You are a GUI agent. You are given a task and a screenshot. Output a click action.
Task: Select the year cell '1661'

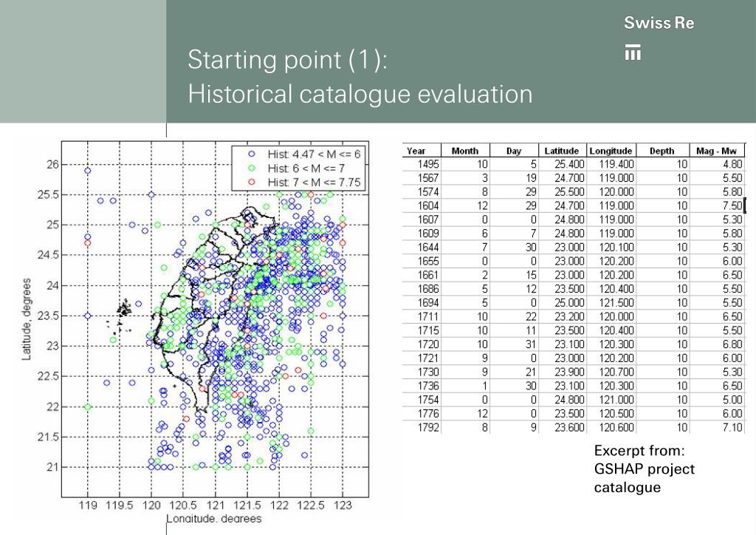[x=428, y=275]
